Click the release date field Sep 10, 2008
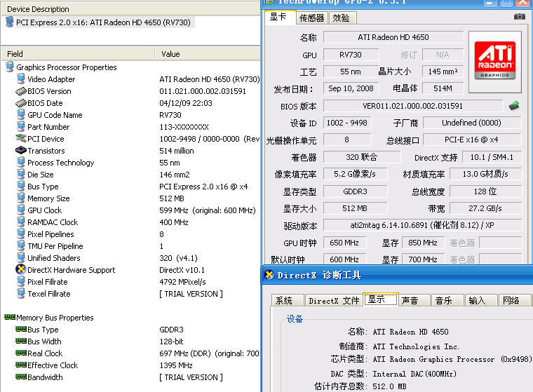This screenshot has width=533, height=392. (x=351, y=89)
